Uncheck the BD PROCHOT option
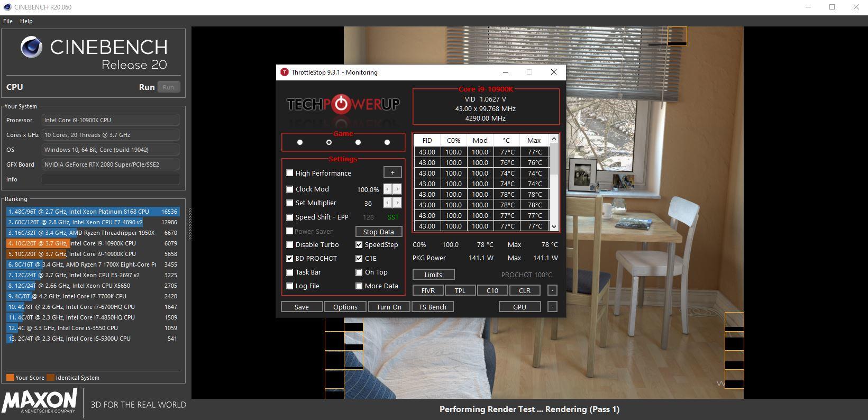 click(x=290, y=259)
